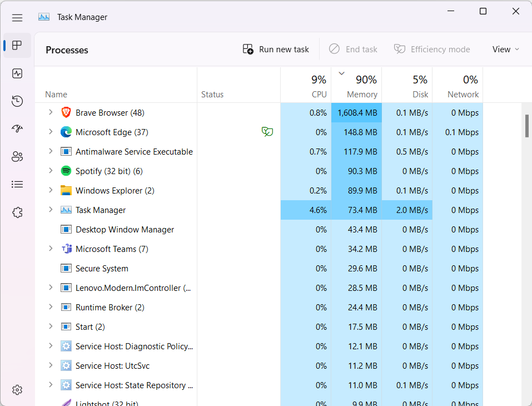Viewport: 532px width, 406px height.
Task: Expand the Spotify process group
Action: click(51, 171)
